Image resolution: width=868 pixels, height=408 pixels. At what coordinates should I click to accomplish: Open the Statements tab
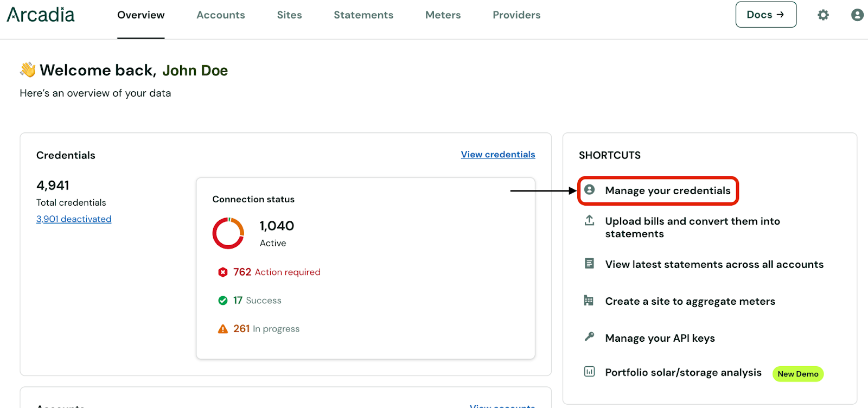click(x=363, y=15)
